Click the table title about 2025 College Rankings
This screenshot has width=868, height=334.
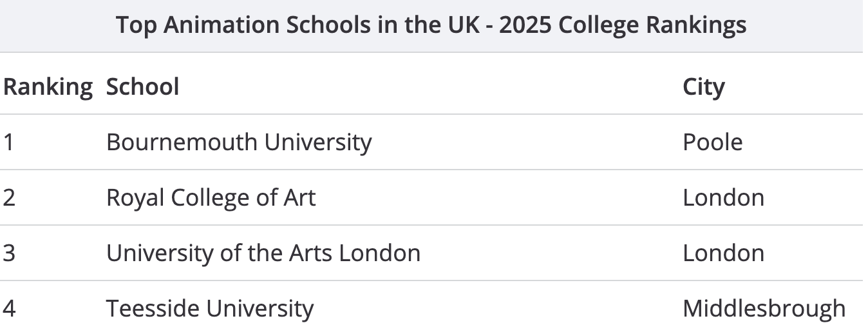pos(431,25)
